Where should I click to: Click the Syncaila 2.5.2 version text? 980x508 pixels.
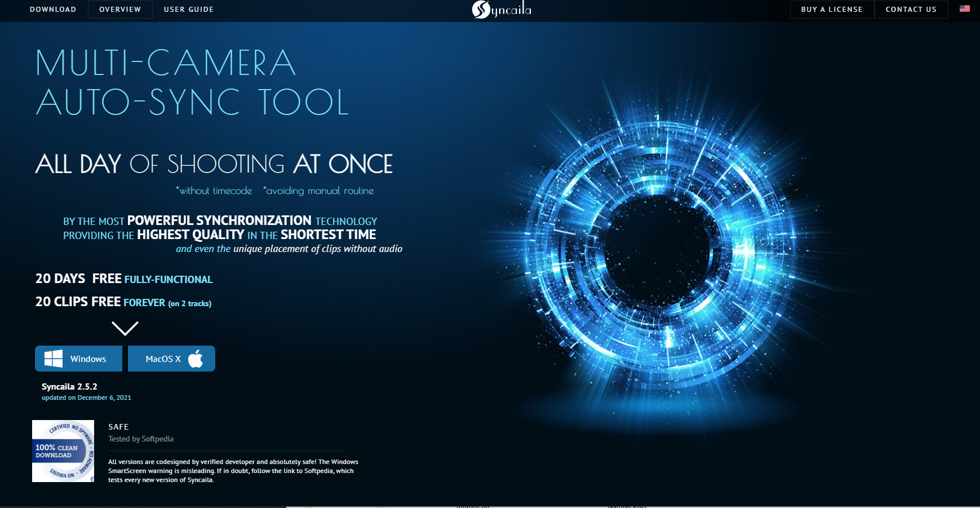click(69, 387)
